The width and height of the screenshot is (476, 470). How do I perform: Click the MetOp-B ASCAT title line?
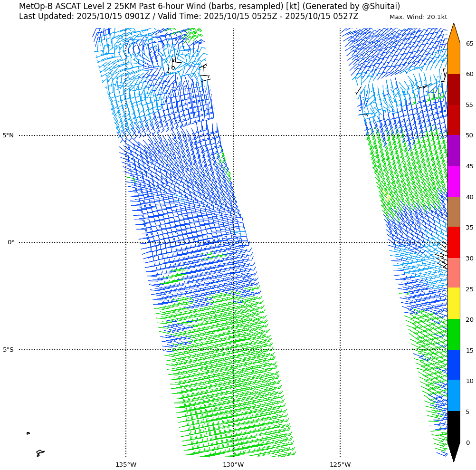tap(209, 6)
